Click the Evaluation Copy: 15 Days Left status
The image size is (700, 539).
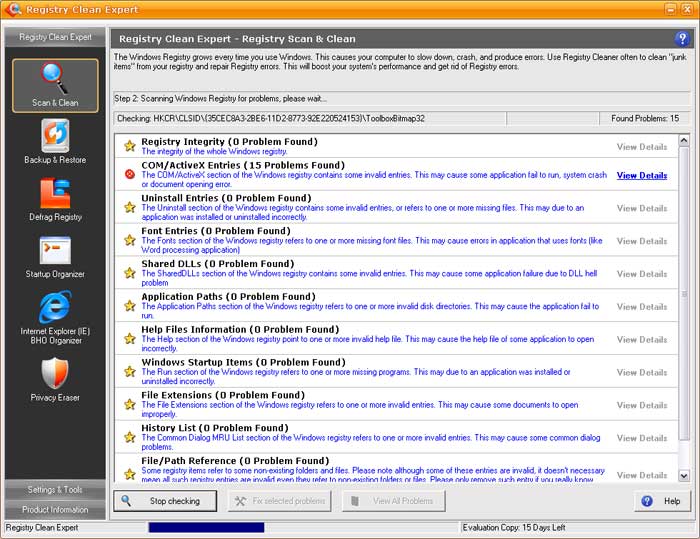pos(514,527)
